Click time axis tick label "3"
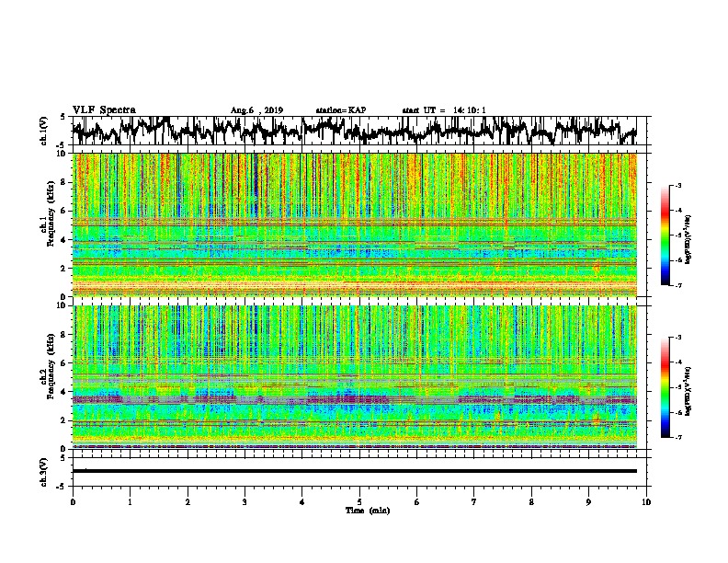The height and width of the screenshot is (563, 728). (x=245, y=502)
